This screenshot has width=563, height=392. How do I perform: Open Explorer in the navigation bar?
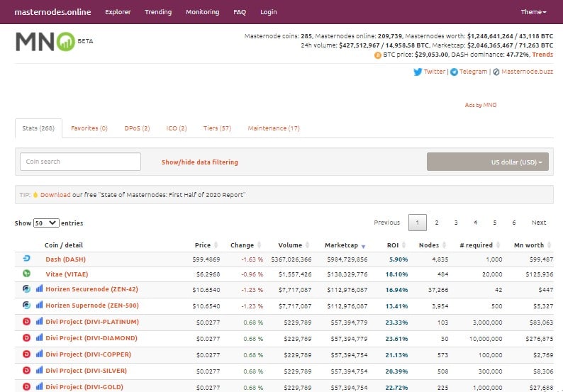118,12
